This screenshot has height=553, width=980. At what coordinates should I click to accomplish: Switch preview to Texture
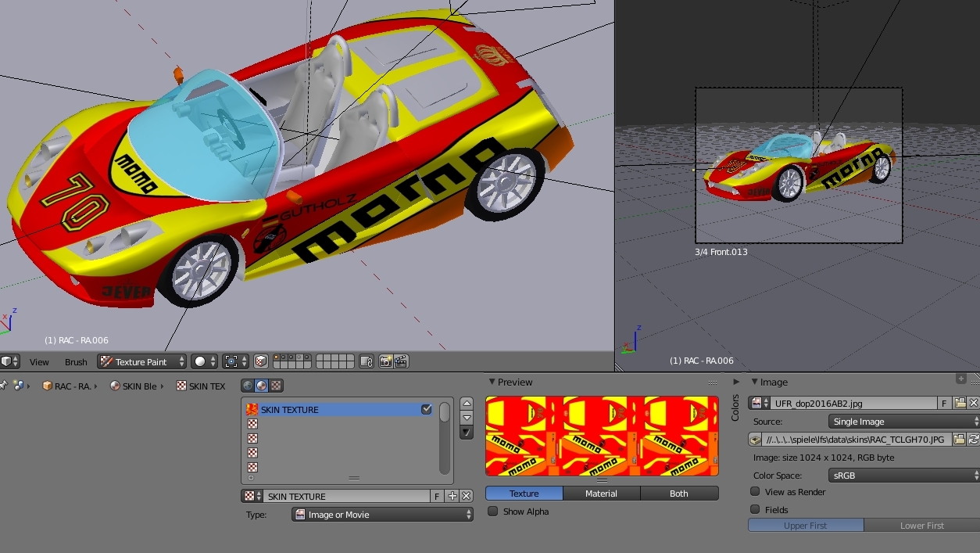point(524,494)
